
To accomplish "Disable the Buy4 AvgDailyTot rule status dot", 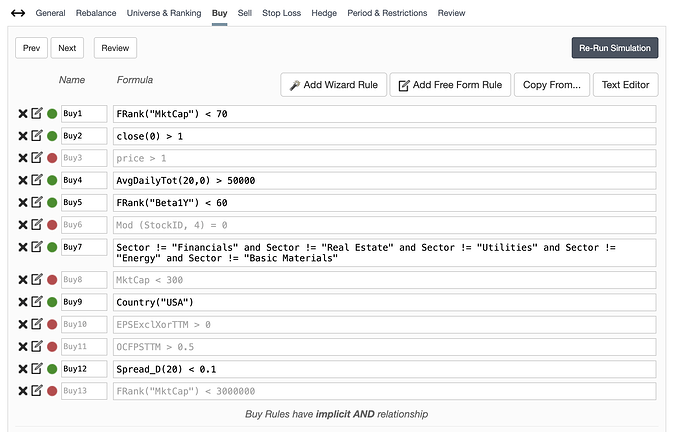I will 52,180.
